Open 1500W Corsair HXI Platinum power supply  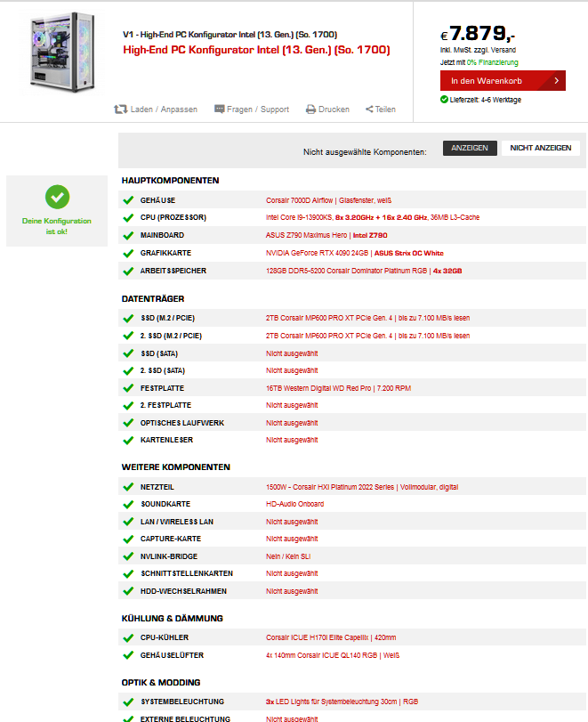[362, 487]
